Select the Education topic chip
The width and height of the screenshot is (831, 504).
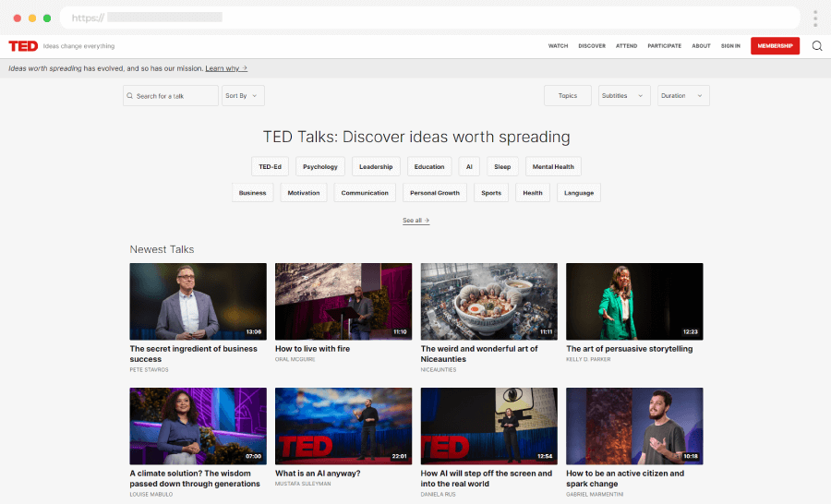[429, 166]
